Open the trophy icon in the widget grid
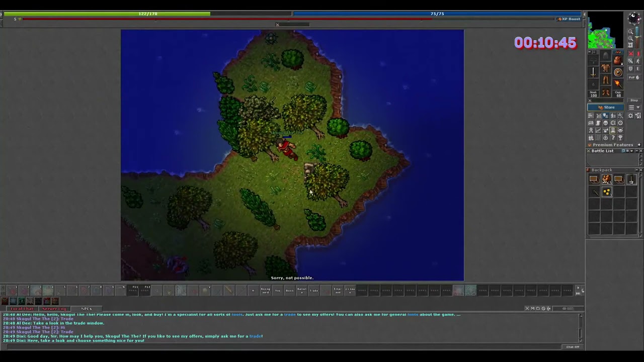This screenshot has height=362, width=644. click(x=620, y=137)
